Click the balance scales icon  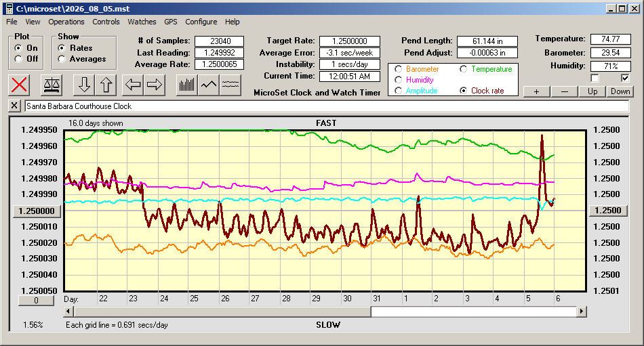pos(52,85)
